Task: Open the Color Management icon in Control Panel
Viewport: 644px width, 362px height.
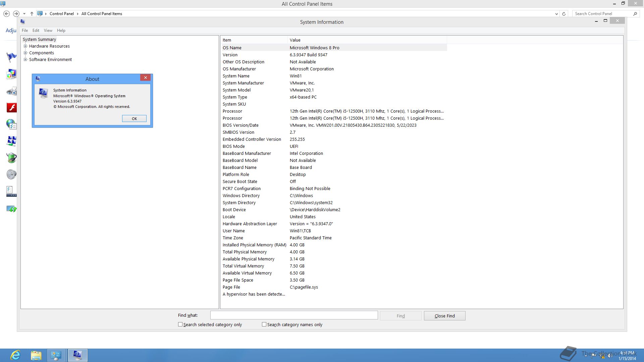Action: [x=11, y=74]
